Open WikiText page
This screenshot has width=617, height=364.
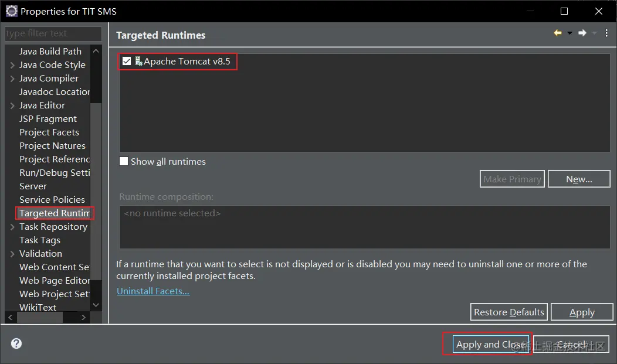(38, 307)
